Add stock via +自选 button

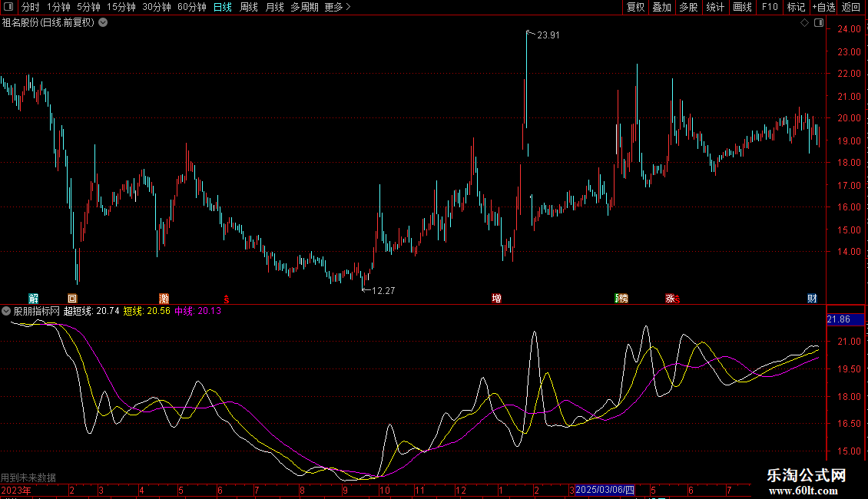(x=823, y=7)
